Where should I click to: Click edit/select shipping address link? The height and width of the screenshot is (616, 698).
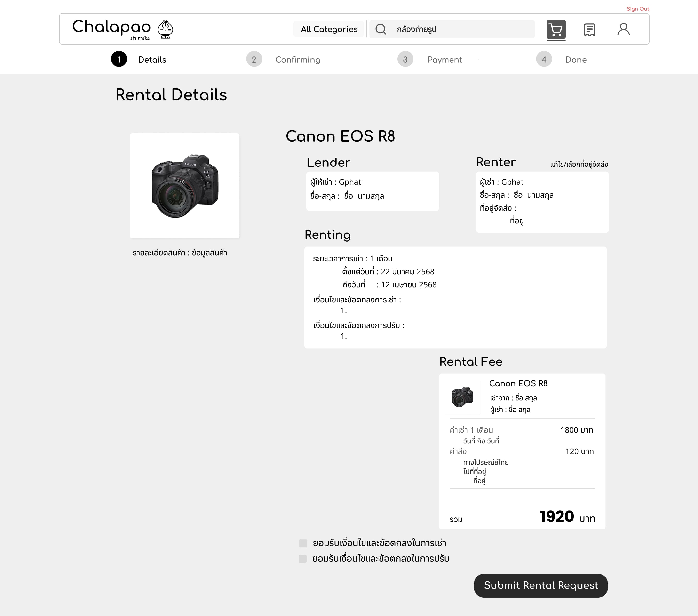click(579, 165)
